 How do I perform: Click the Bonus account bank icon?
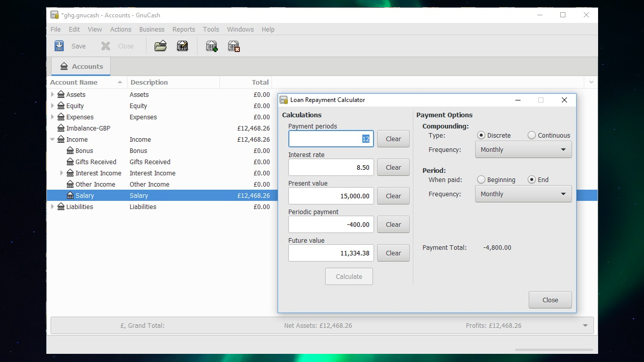(70, 150)
